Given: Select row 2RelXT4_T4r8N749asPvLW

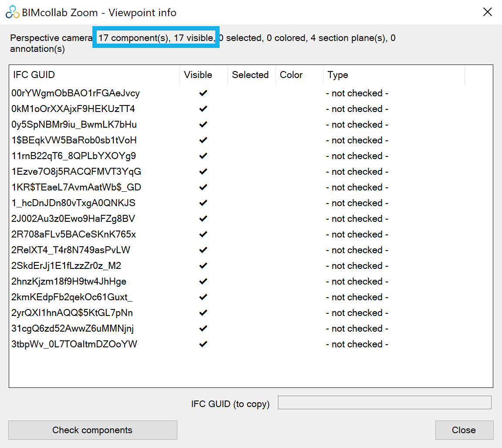Looking at the screenshot, I should point(251,250).
